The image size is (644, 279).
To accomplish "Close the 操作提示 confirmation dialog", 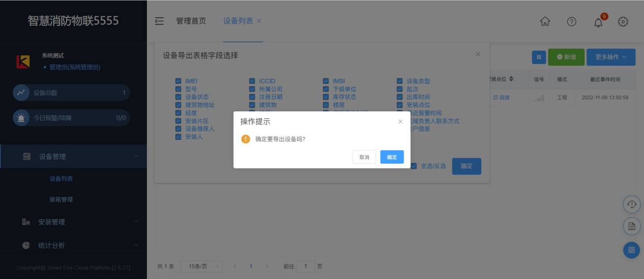I will pos(400,121).
